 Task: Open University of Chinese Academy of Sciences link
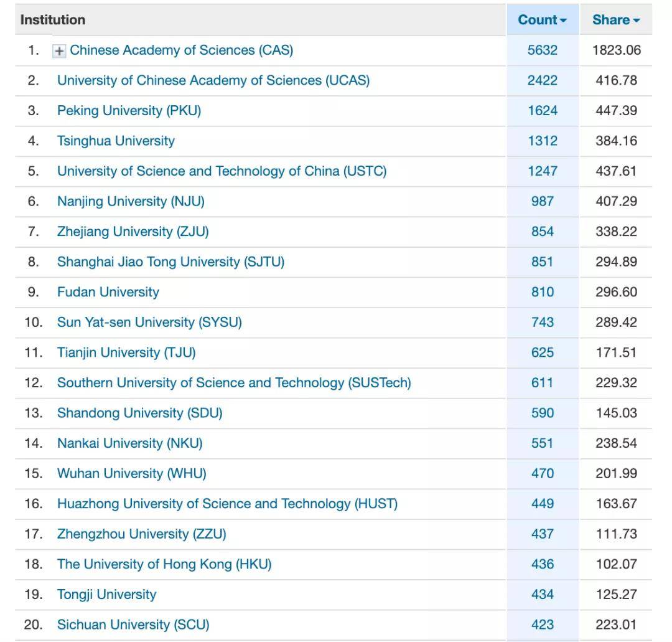point(213,80)
